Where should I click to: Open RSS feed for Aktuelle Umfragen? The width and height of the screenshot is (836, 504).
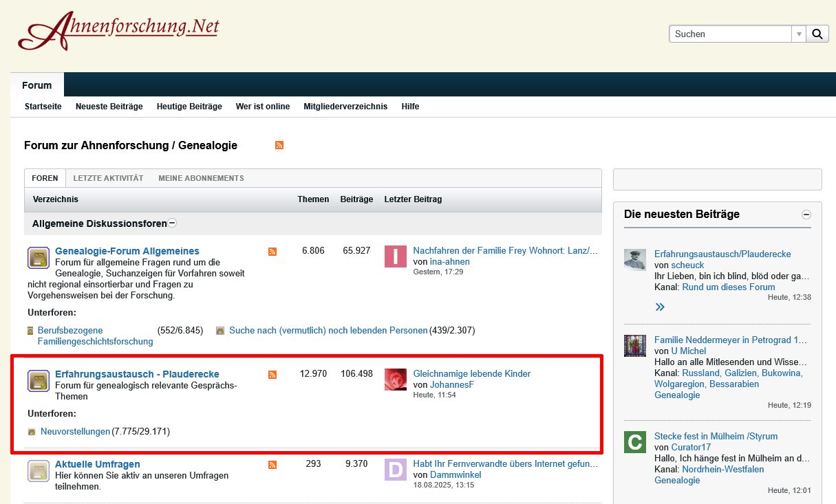pos(272,465)
